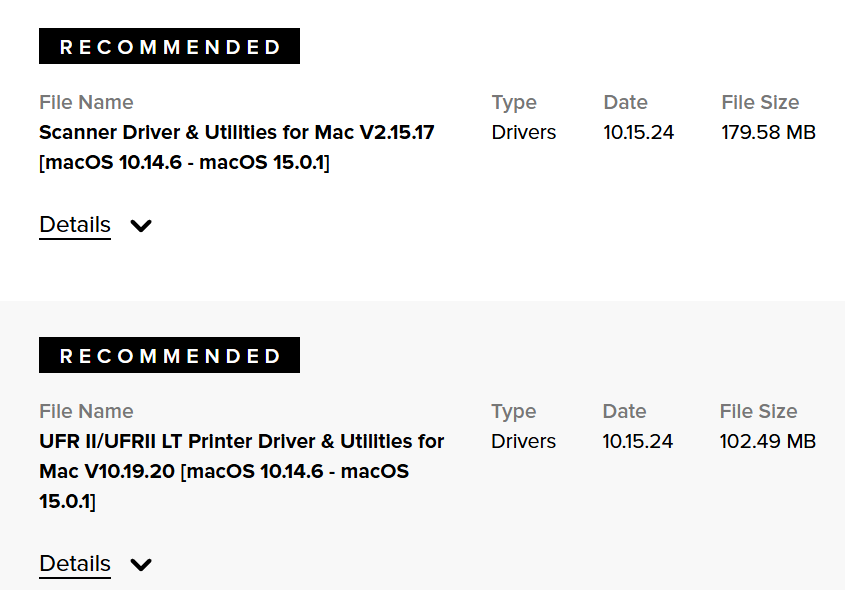Image resolution: width=845 pixels, height=590 pixels.
Task: Click RECOMMENDED badge above UFR II Printer Driver
Action: (169, 356)
